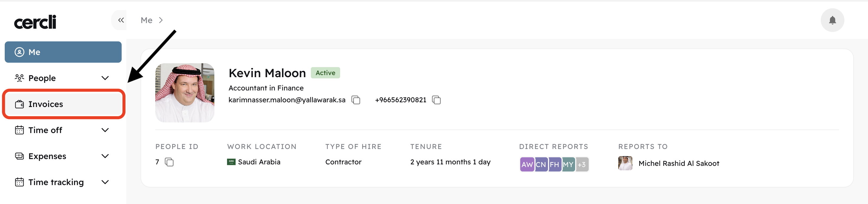The width and height of the screenshot is (868, 204).
Task: Expand the People section
Action: pos(105,78)
